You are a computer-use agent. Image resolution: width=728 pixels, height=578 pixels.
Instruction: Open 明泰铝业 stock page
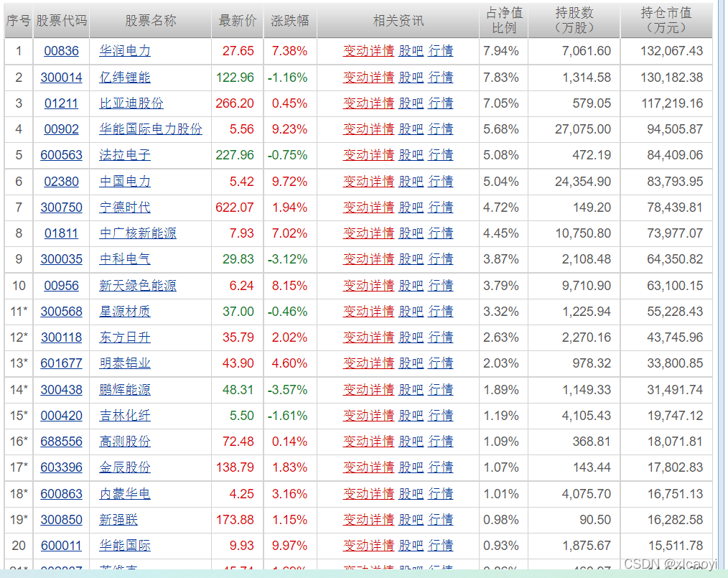(x=125, y=363)
